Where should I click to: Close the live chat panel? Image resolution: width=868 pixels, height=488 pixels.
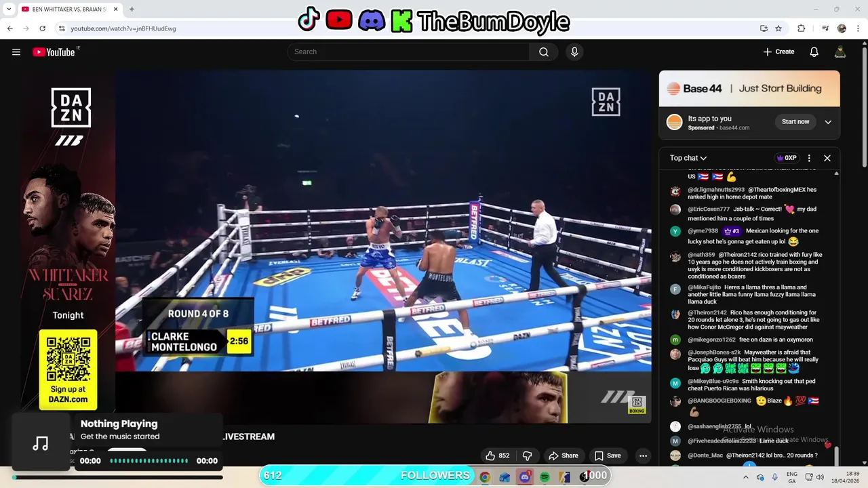tap(827, 158)
